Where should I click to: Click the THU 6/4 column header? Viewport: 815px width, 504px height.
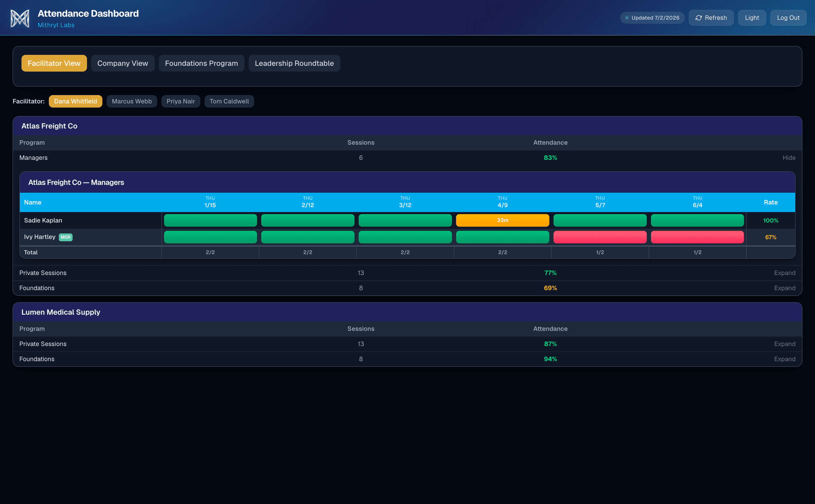pyautogui.click(x=697, y=202)
